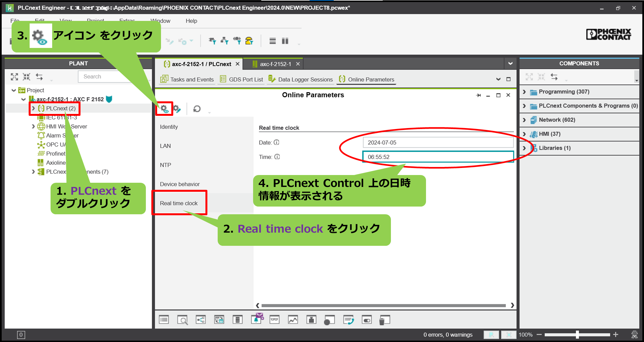Open the Tasks and Events tab
The width and height of the screenshot is (644, 342).
187,79
